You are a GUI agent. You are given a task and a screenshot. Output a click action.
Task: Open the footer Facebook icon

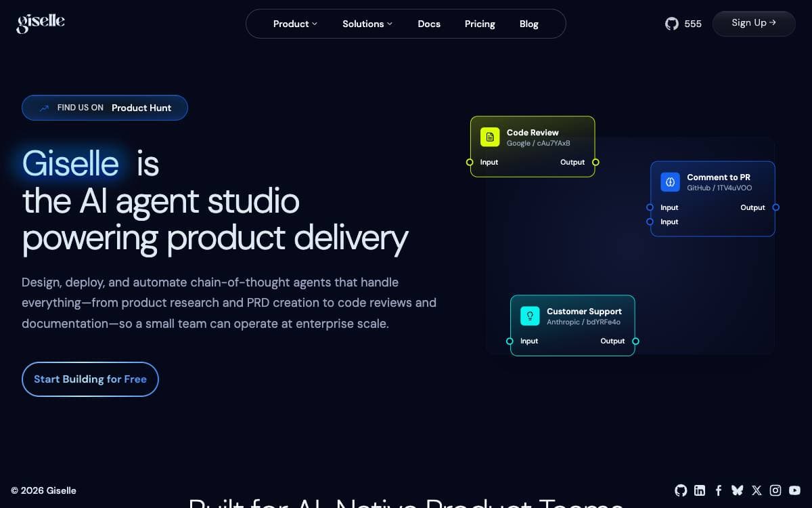[x=719, y=490]
